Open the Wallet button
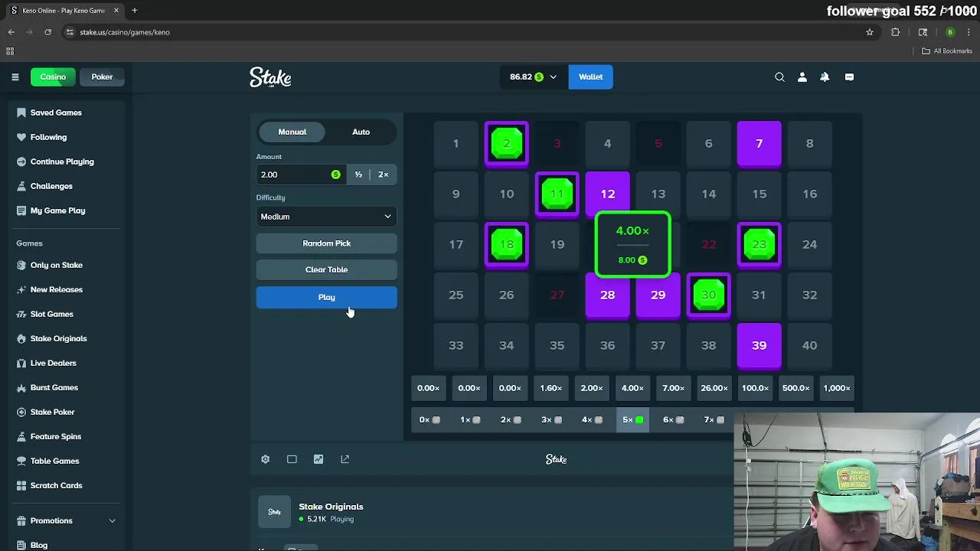 590,77
